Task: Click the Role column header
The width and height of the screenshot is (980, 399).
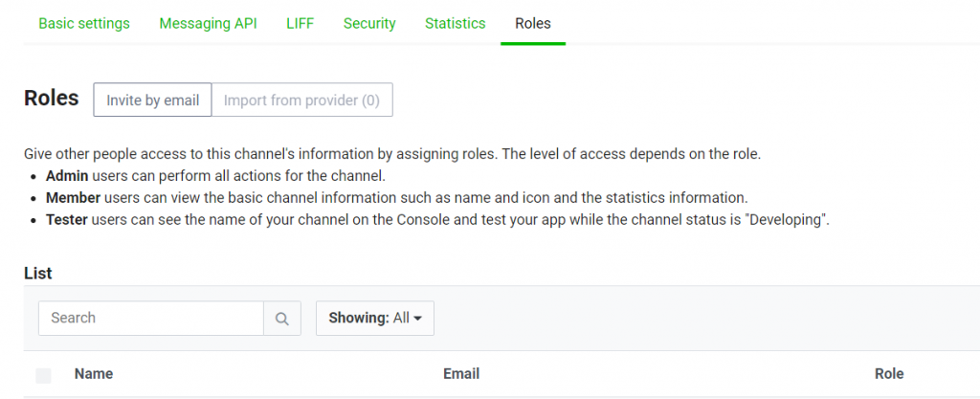Action: tap(889, 374)
